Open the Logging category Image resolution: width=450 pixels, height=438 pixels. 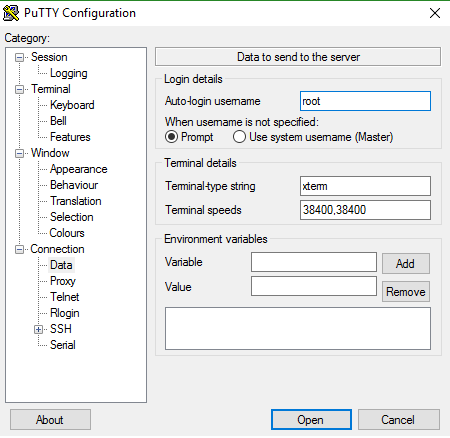point(69,73)
